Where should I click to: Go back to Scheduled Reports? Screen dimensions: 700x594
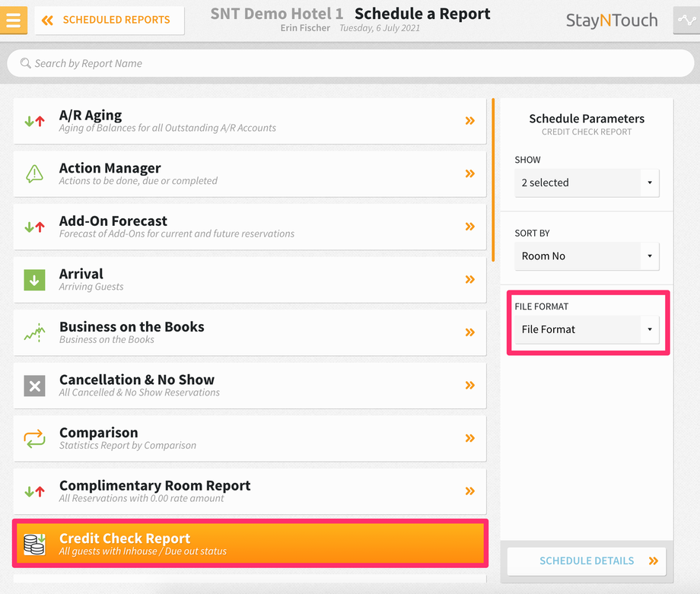(x=110, y=20)
